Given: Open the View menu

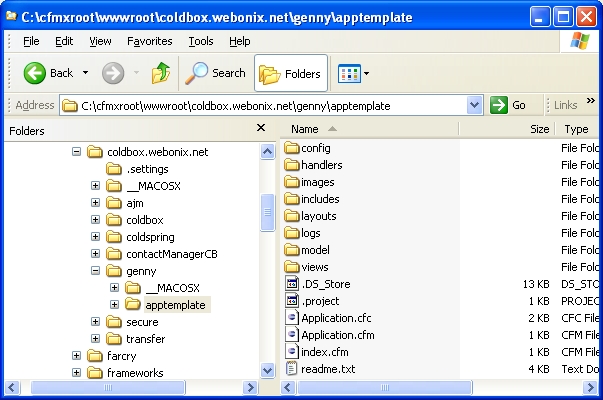Looking at the screenshot, I should click(100, 41).
